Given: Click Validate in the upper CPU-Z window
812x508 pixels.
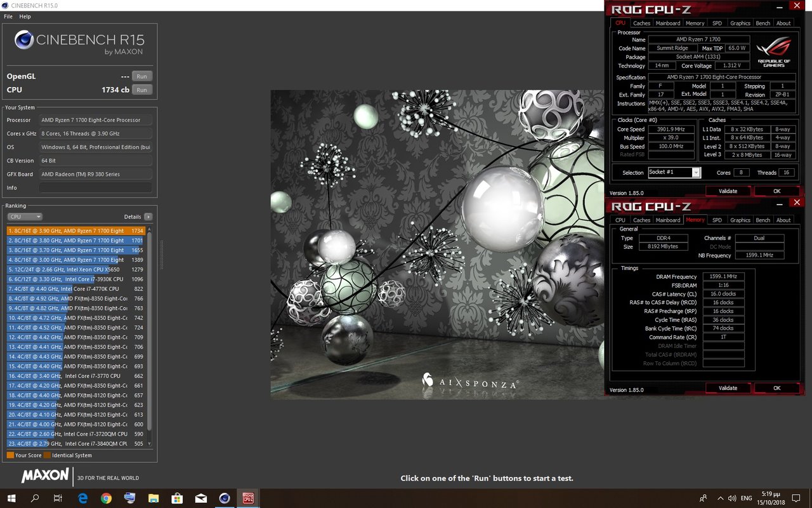Looking at the screenshot, I should [x=728, y=191].
